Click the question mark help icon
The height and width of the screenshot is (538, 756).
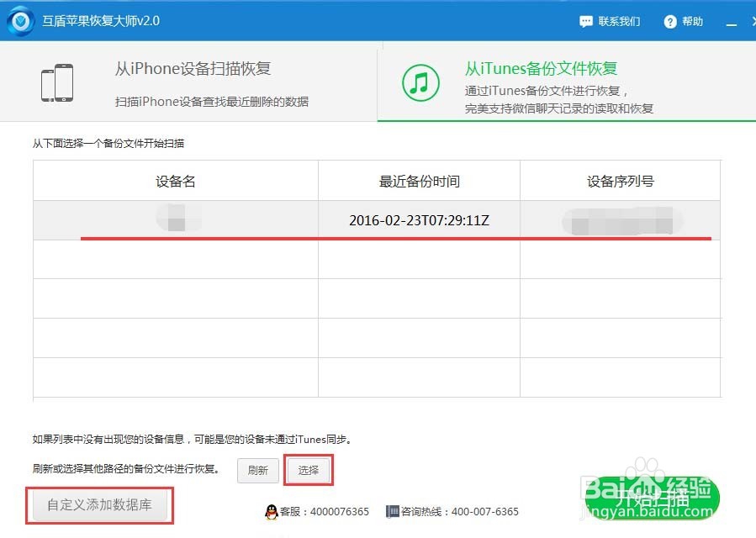[x=670, y=22]
